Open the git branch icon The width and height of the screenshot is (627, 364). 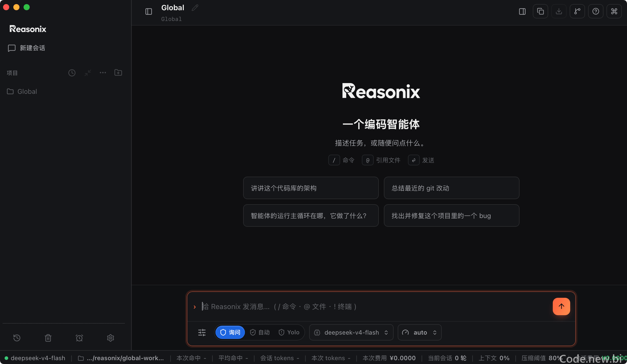coord(577,12)
